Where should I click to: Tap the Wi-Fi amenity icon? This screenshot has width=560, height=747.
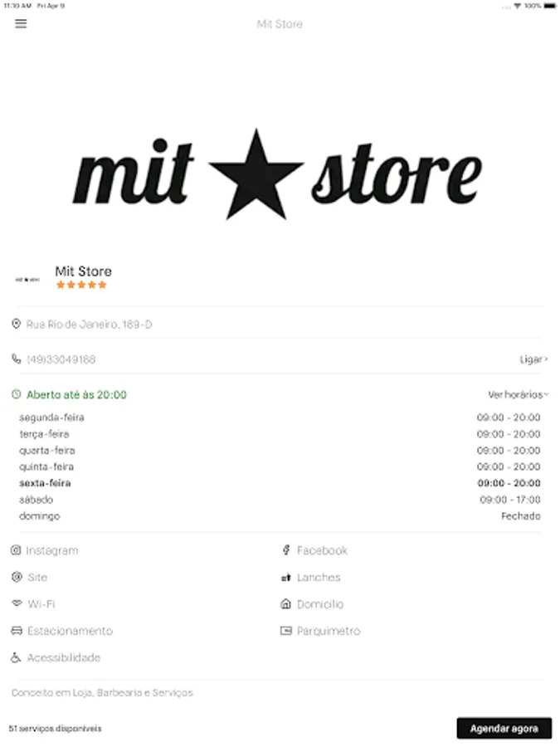(x=17, y=603)
